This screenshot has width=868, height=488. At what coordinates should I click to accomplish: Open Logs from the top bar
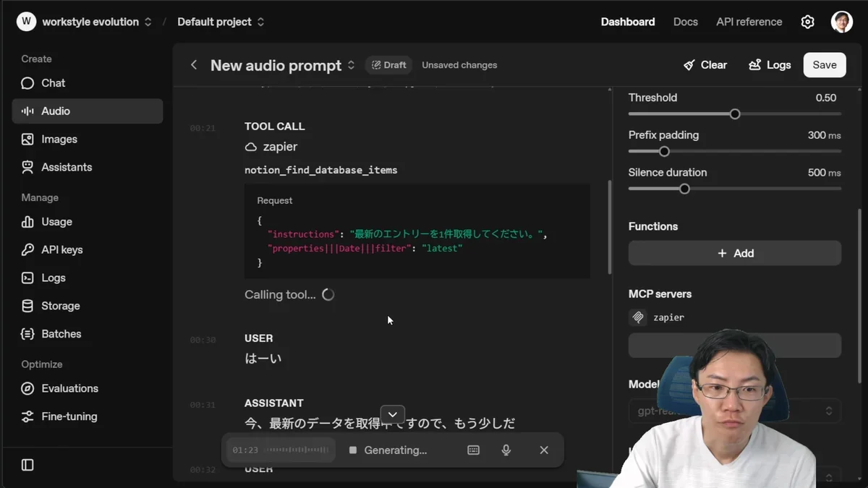click(x=770, y=65)
